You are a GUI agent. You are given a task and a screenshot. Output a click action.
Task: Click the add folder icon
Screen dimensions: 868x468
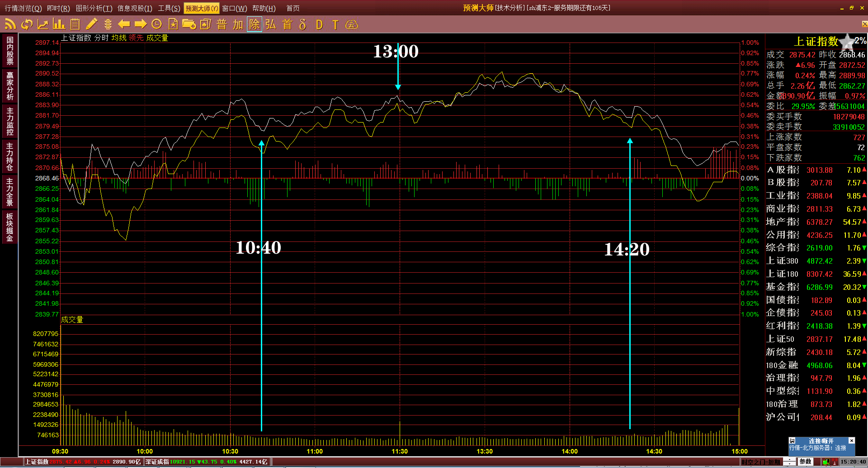[189, 24]
